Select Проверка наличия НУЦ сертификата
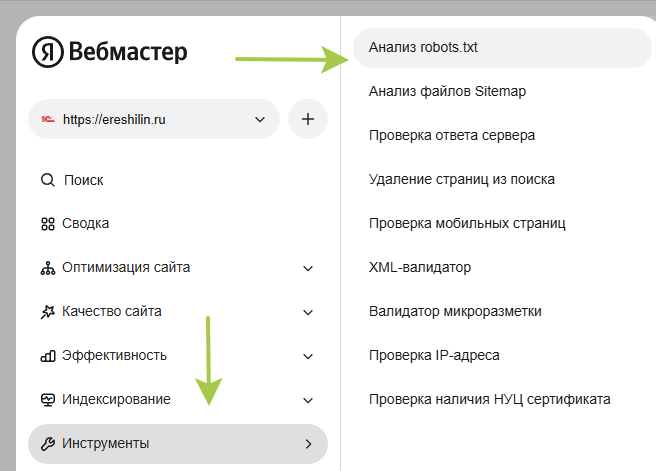 tap(489, 399)
